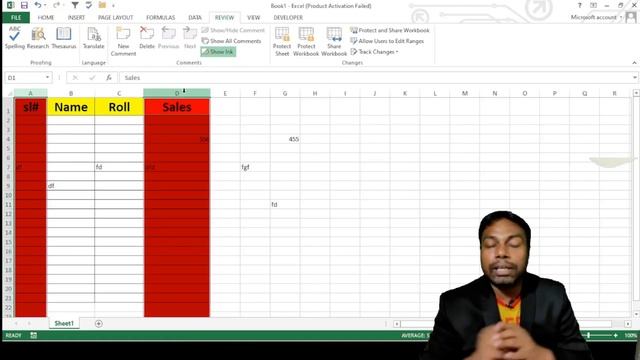Open the Sheet1 tab
Screen dimensions: 640x360
64,323
